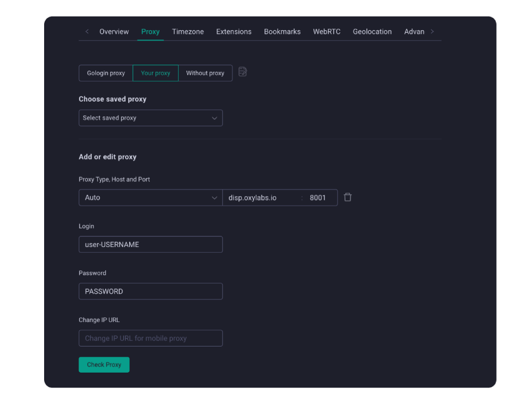Go to the Extensions tab

point(234,31)
